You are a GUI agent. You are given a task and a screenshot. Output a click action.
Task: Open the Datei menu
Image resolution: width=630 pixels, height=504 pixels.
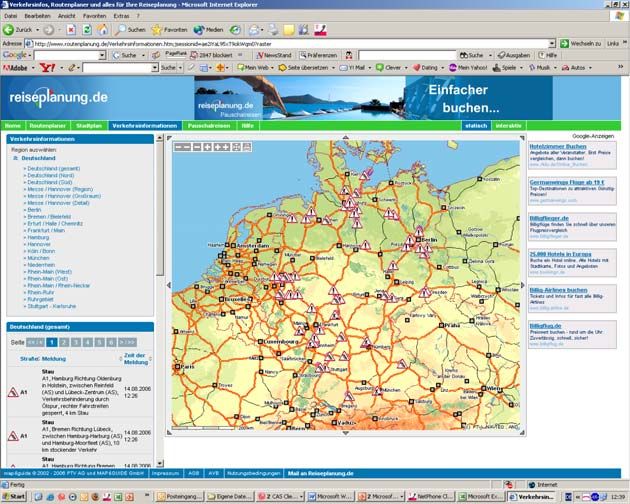point(11,16)
